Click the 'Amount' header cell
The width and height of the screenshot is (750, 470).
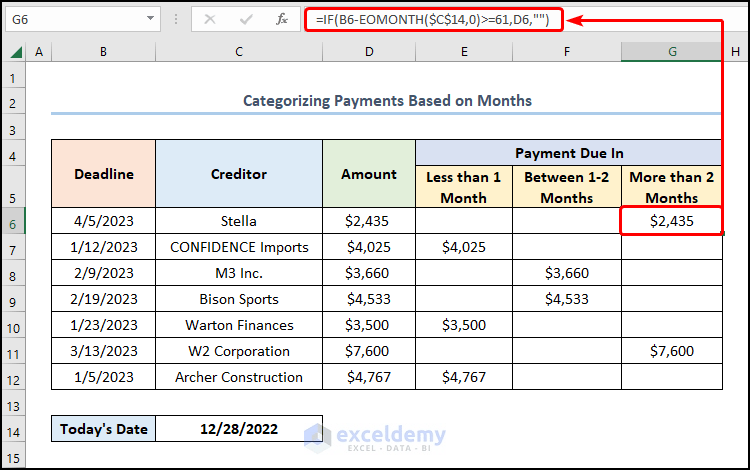pyautogui.click(x=369, y=174)
